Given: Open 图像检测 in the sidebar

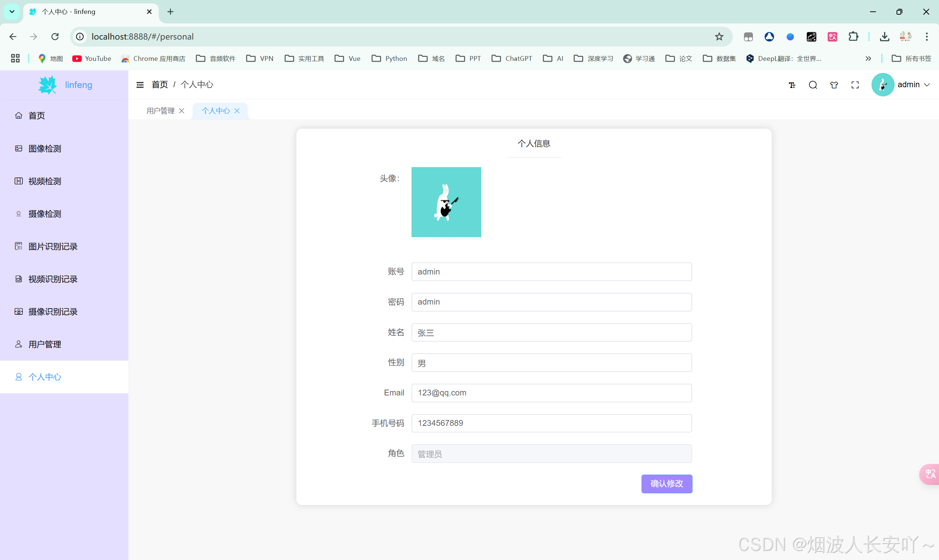Looking at the screenshot, I should [44, 148].
